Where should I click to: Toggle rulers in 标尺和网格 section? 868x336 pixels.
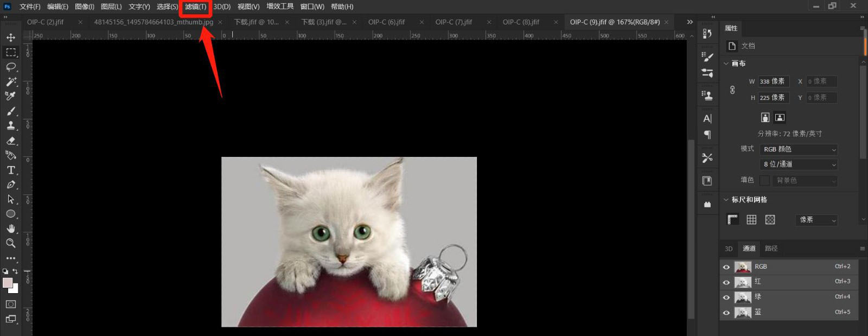point(733,219)
